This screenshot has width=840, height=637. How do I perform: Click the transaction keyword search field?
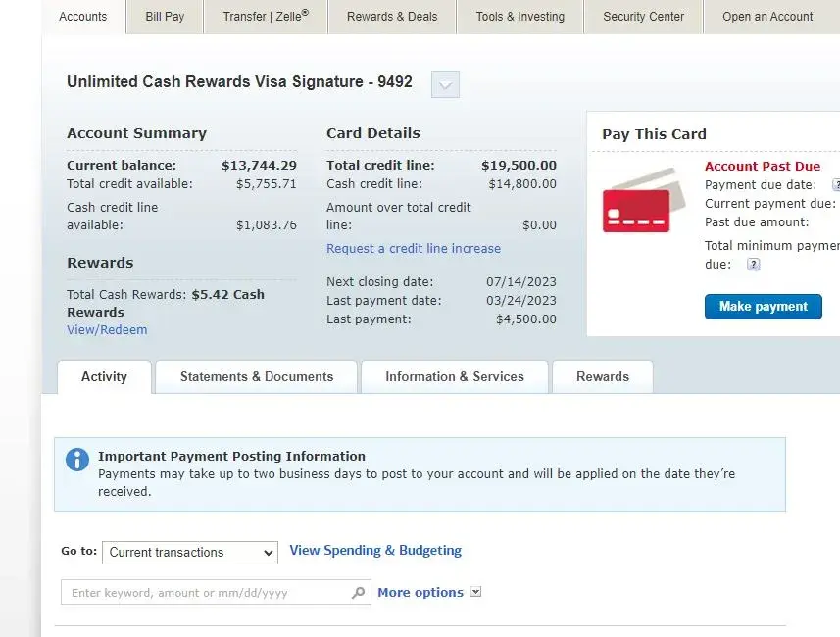pos(206,593)
